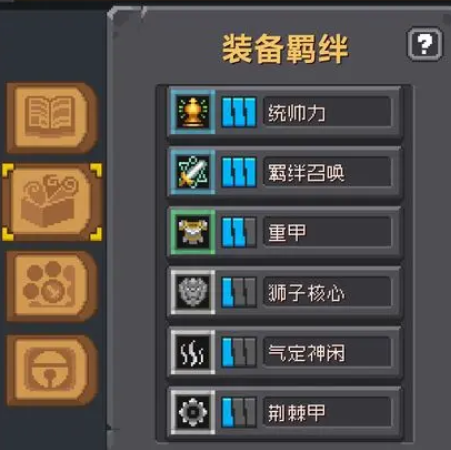This screenshot has height=450, width=451.
Task: Click the question mark help button
Action: point(425,44)
